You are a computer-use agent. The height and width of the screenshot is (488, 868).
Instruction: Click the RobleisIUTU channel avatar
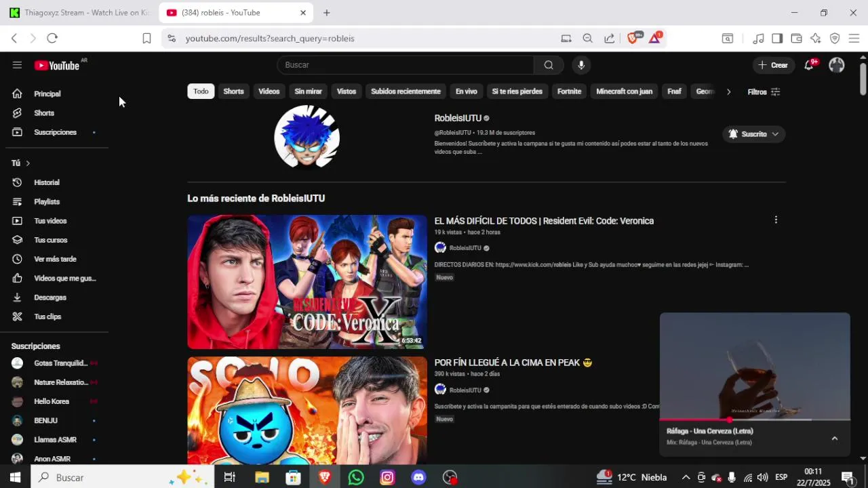[x=307, y=136]
